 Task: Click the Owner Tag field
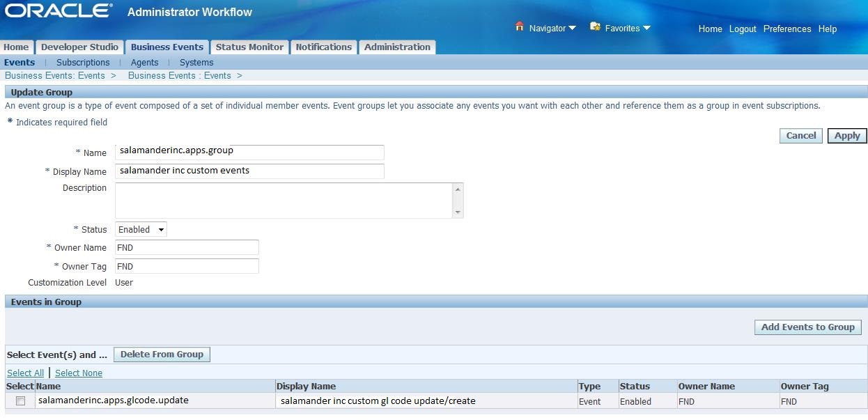click(x=187, y=266)
